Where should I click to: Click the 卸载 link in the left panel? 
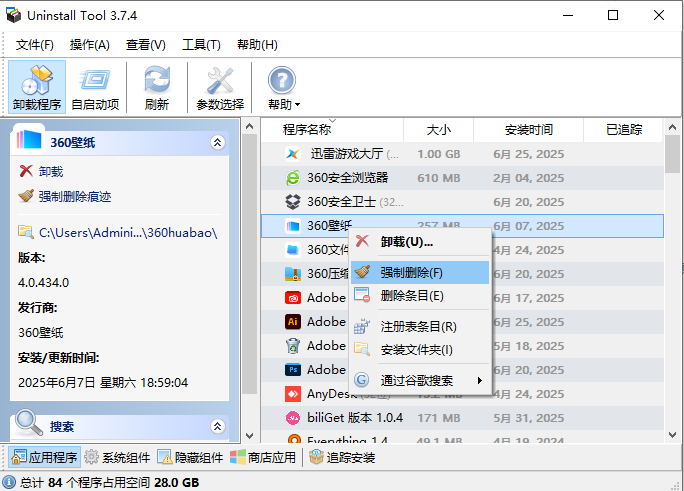click(x=51, y=172)
